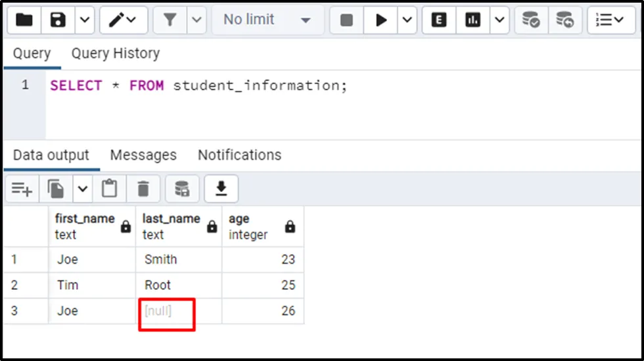The height and width of the screenshot is (361, 644).
Task: Open the Messages tab
Action: (x=143, y=155)
